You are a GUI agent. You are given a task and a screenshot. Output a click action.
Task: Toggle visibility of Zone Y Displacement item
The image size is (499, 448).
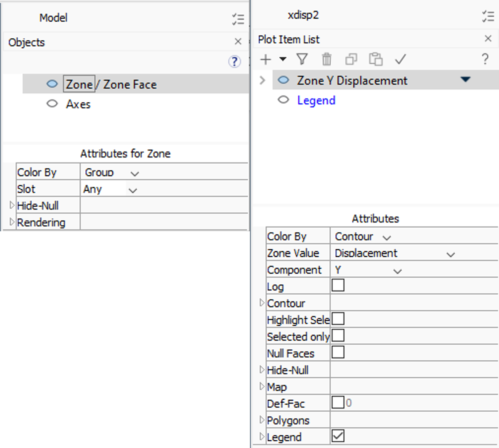tap(283, 80)
